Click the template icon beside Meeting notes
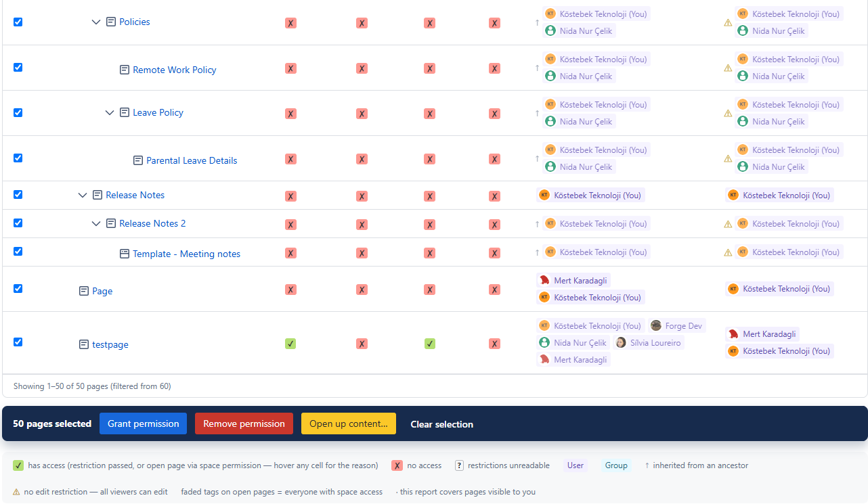Image resolution: width=868 pixels, height=504 pixels. (x=125, y=254)
